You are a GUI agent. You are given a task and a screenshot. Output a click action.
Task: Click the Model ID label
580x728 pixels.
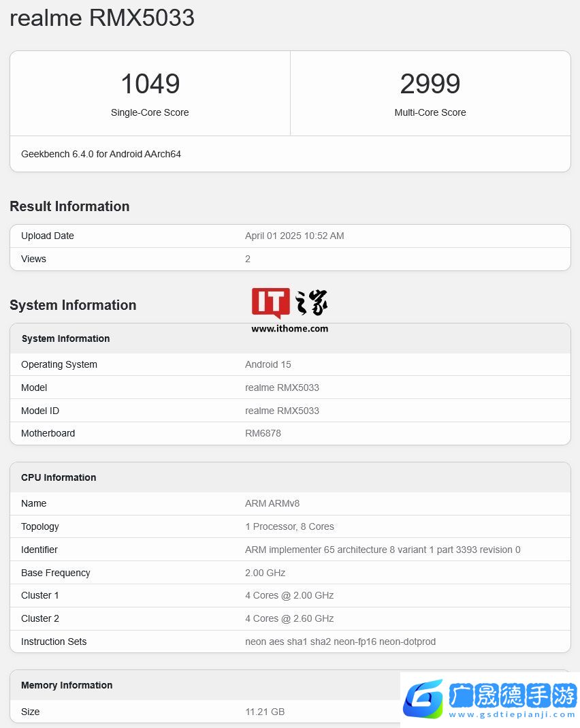pyautogui.click(x=40, y=411)
